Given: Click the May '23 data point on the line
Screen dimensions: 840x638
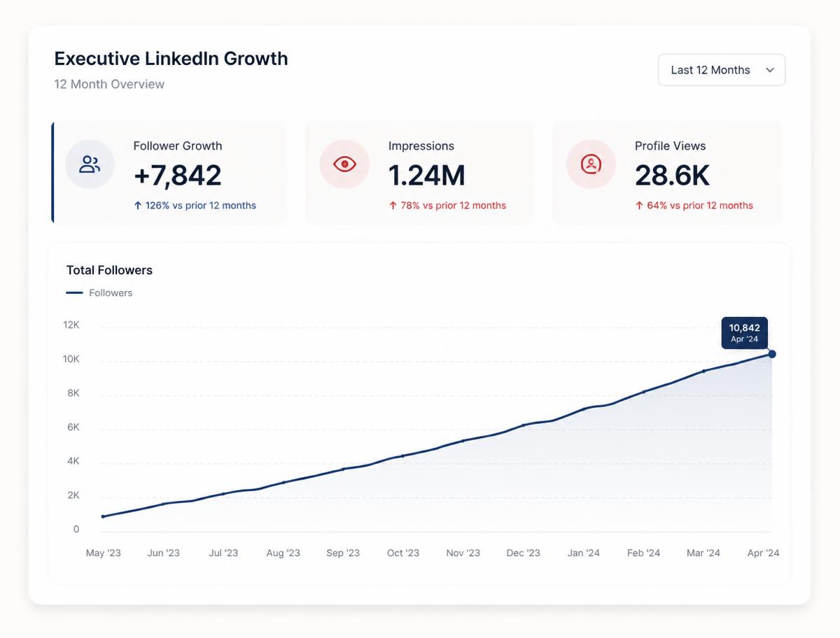Looking at the screenshot, I should pos(103,516).
